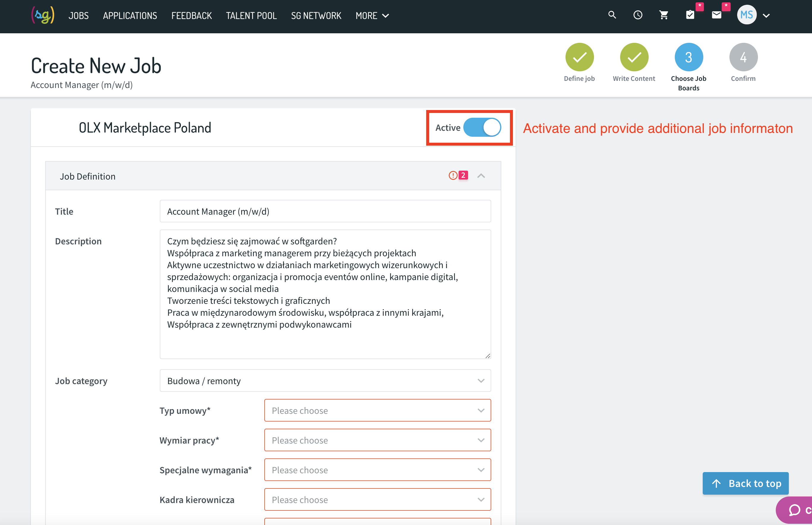
Task: Click the search magnifier icon
Action: 612,15
